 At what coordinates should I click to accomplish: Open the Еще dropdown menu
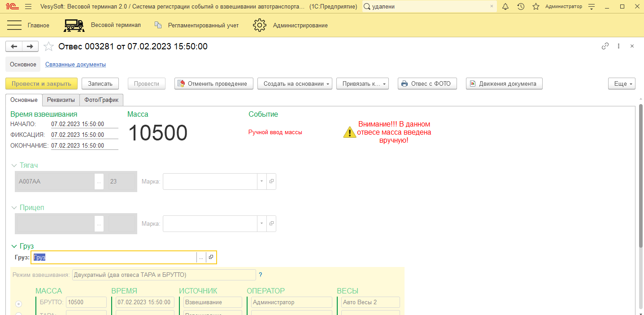[622, 84]
